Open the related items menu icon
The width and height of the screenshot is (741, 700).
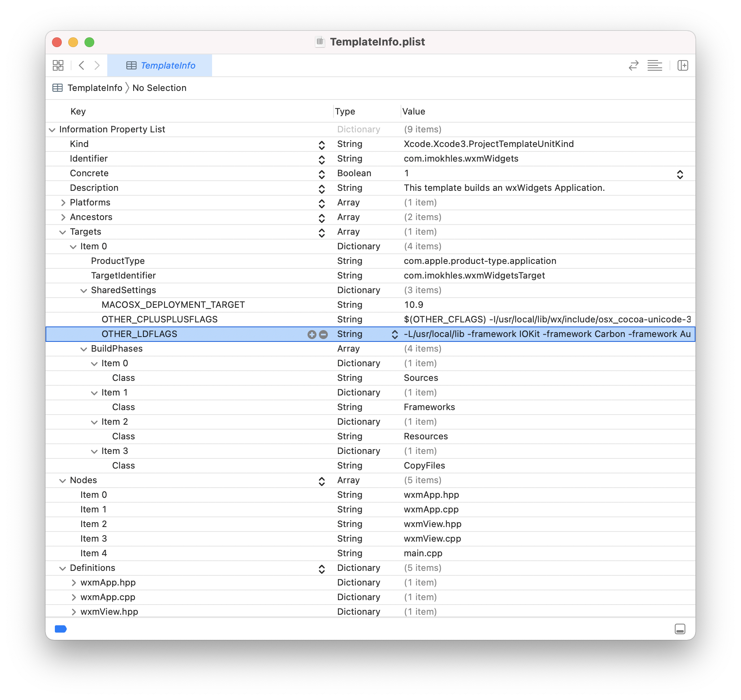coord(58,65)
